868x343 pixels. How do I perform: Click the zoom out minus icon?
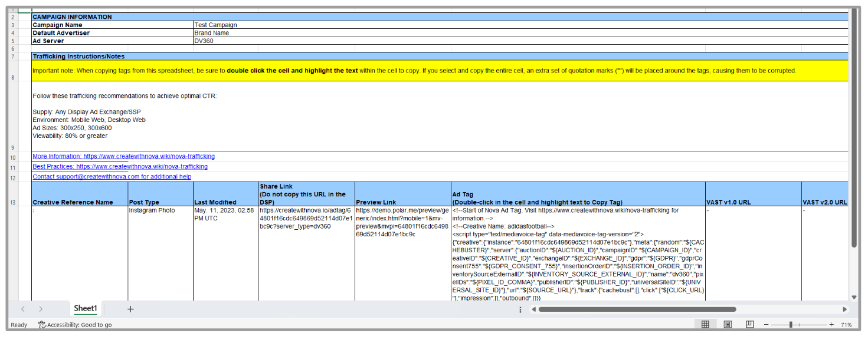coord(767,325)
